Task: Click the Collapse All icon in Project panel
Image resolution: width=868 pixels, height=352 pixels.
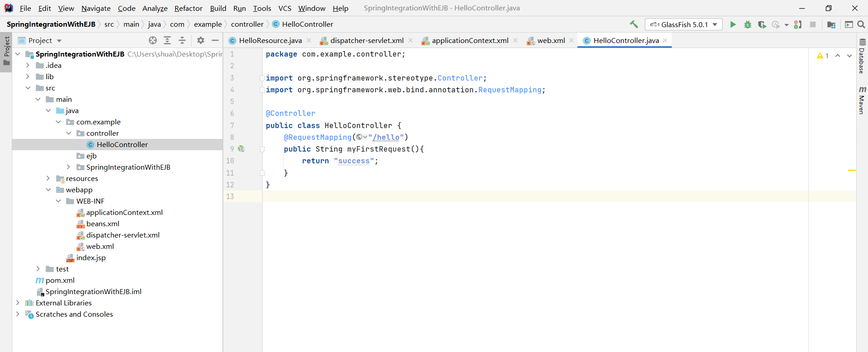Action: pyautogui.click(x=182, y=40)
